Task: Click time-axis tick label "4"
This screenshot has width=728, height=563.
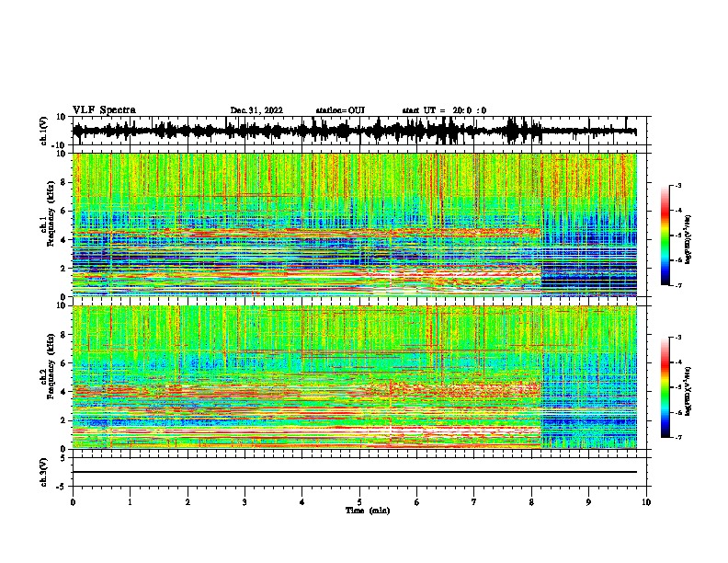Action: [x=302, y=502]
